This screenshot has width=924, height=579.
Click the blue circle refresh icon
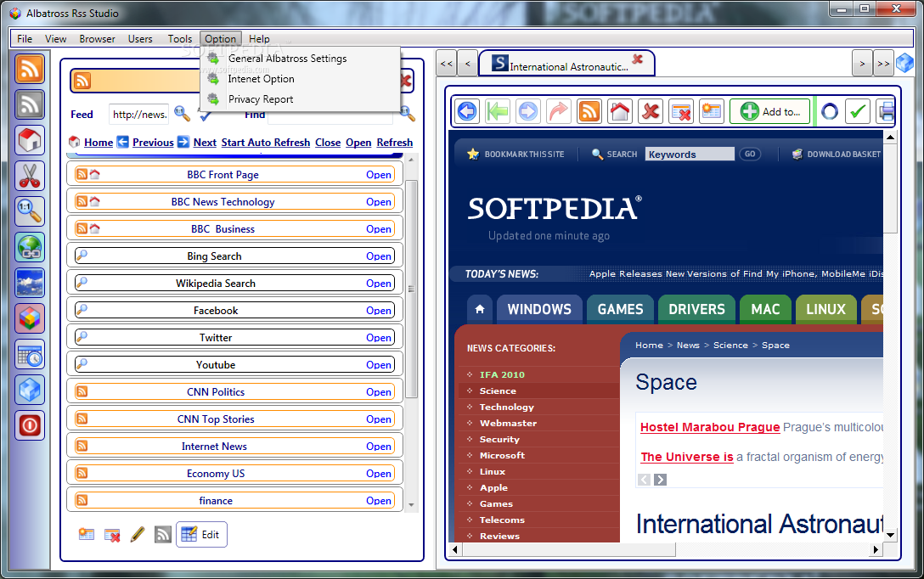(830, 111)
